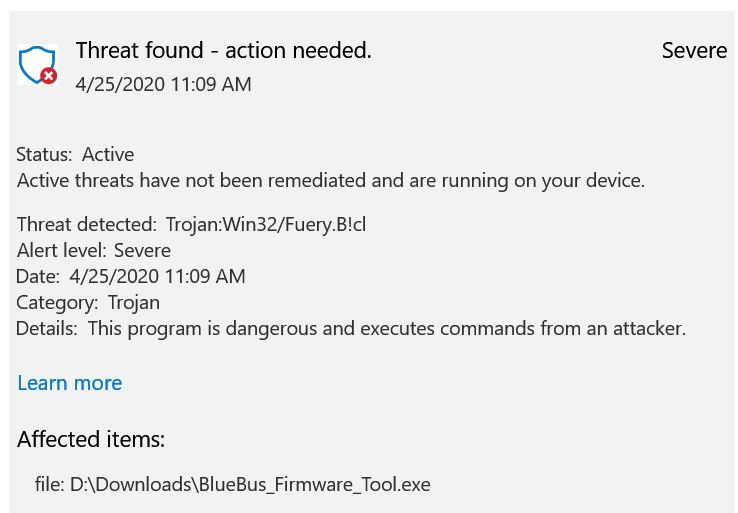Click the 'Date:' row in threat details
This screenshot has width=738, height=513.
pyautogui.click(x=130, y=276)
